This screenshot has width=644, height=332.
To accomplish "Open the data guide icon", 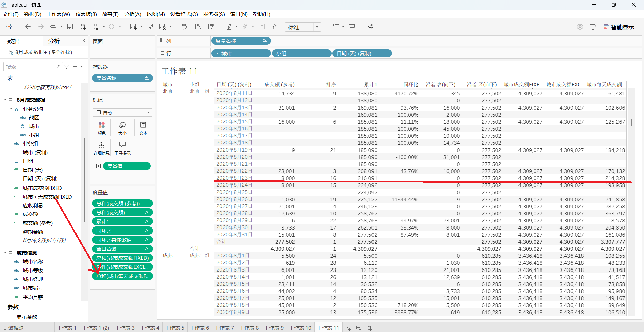I will tap(593, 27).
